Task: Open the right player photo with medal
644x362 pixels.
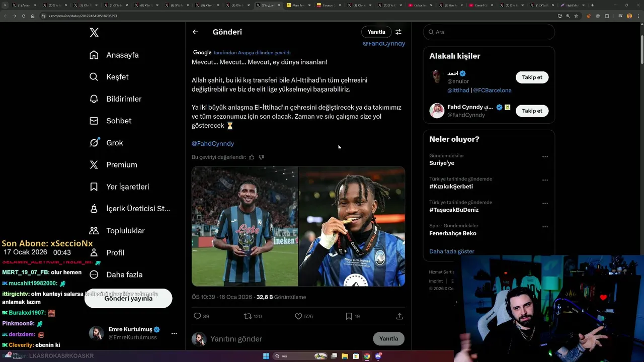Action: click(352, 226)
